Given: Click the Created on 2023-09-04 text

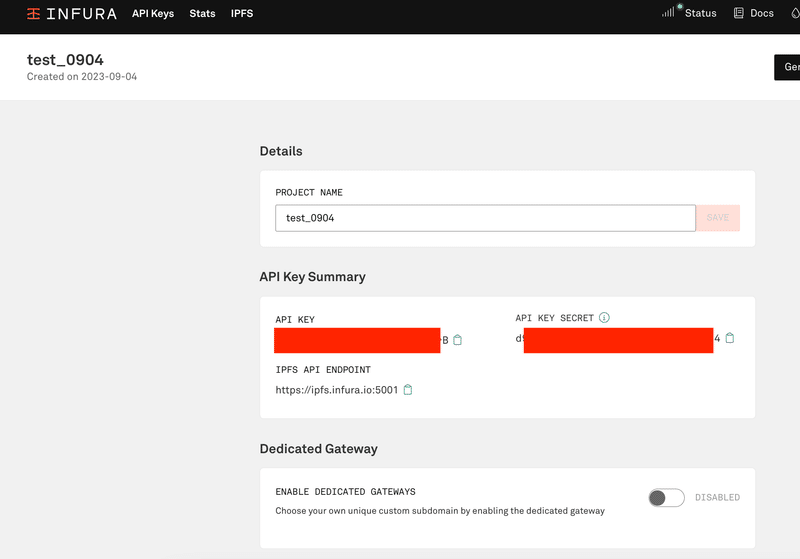Looking at the screenshot, I should [x=82, y=77].
